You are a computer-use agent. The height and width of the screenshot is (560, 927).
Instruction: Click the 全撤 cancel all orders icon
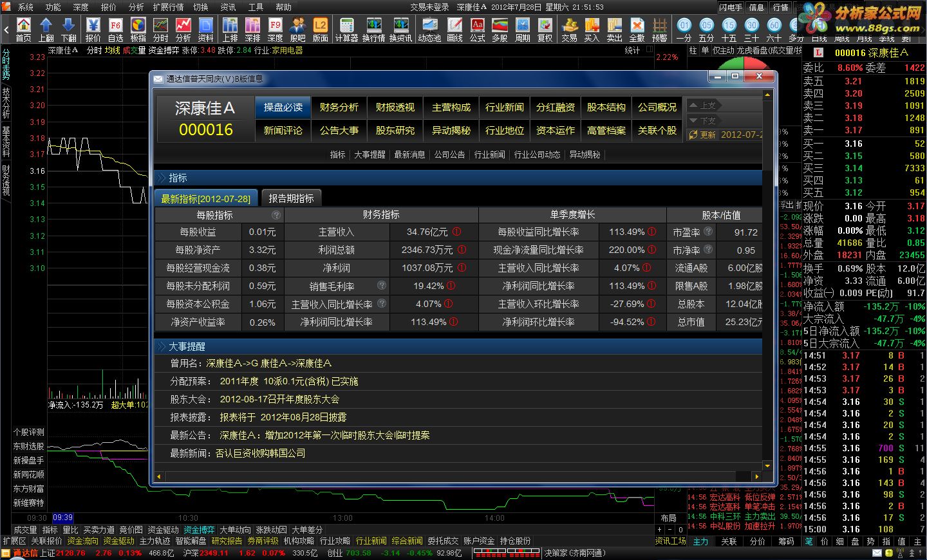coord(637,29)
